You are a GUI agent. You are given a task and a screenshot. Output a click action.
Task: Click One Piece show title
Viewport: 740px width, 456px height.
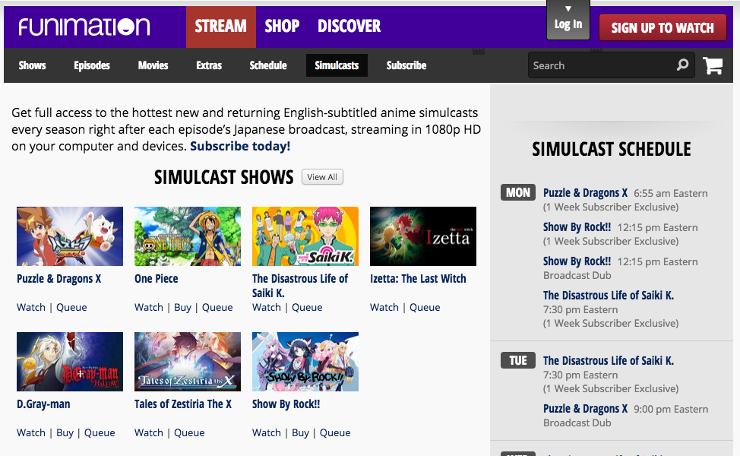coord(156,279)
